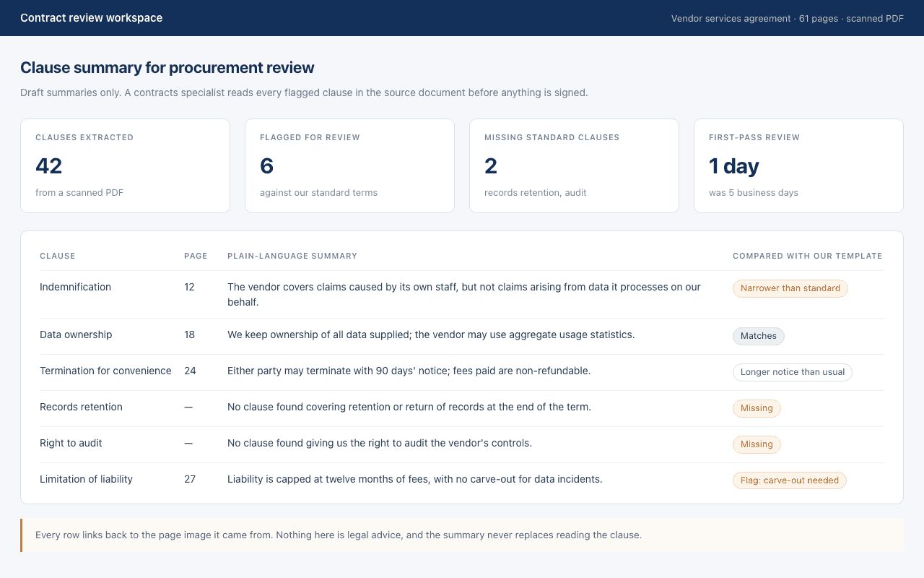Click the Flag: carve-out needed badge
924x578 pixels.
pyautogui.click(x=790, y=480)
